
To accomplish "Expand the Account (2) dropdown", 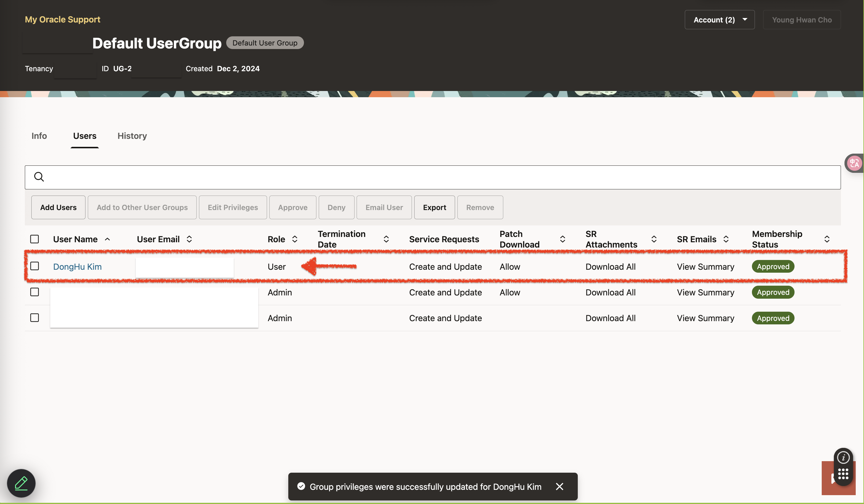I will pyautogui.click(x=719, y=20).
